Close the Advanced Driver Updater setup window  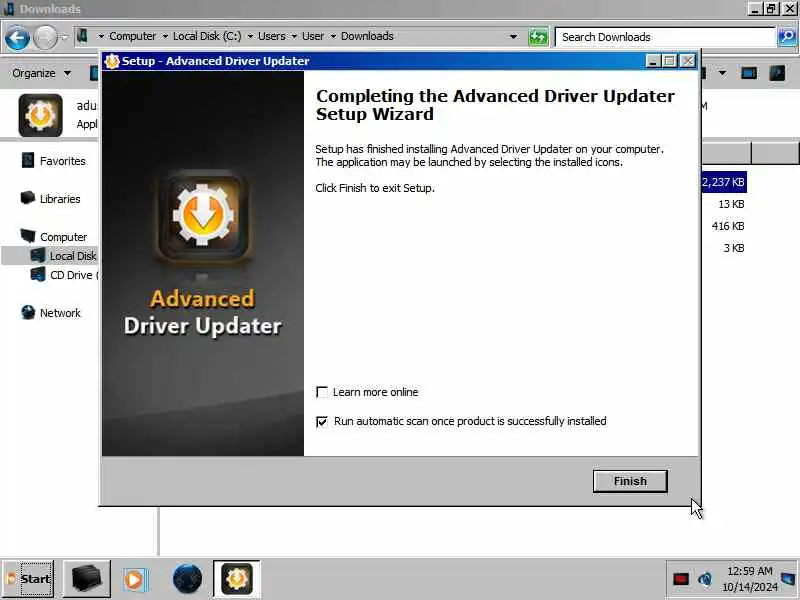click(688, 61)
